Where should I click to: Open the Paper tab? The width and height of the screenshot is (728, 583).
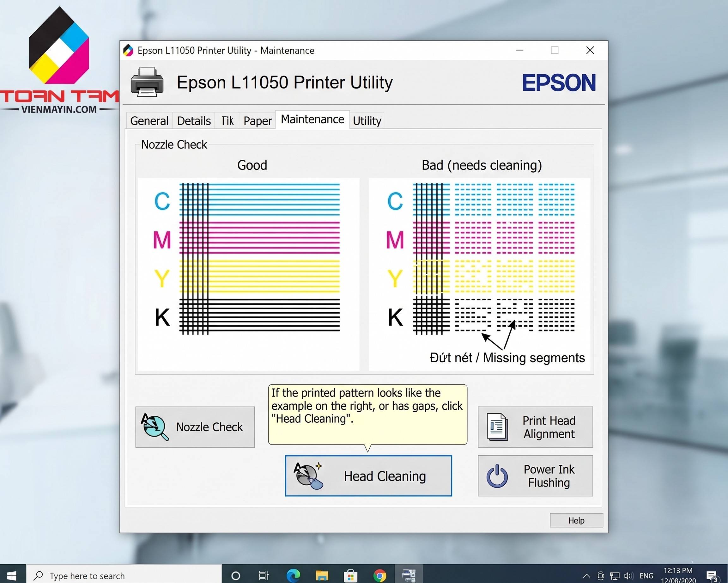tap(257, 120)
